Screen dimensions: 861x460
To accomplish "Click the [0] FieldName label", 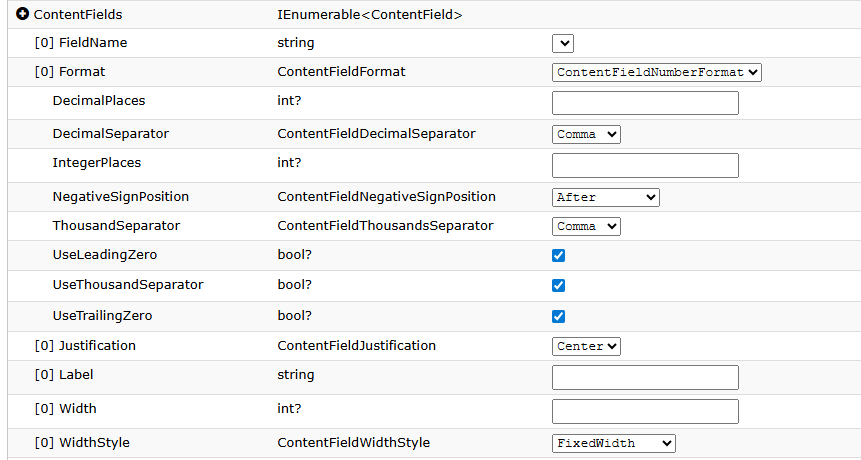I will (x=81, y=43).
